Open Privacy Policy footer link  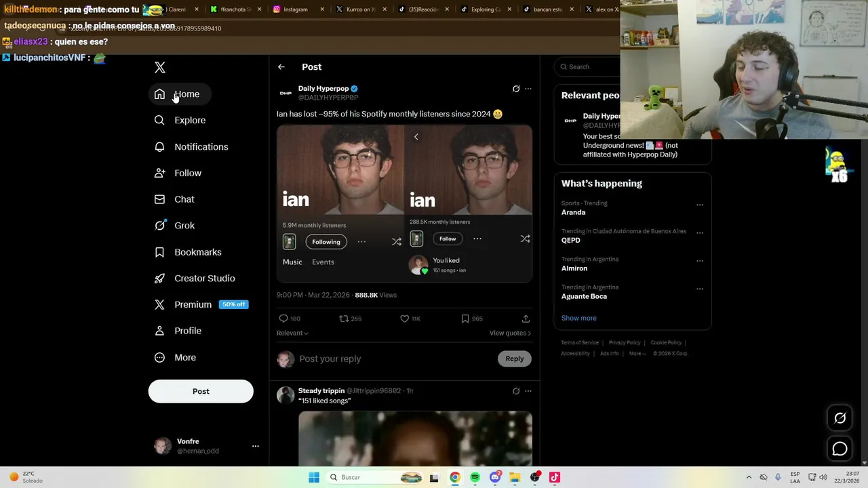click(625, 343)
